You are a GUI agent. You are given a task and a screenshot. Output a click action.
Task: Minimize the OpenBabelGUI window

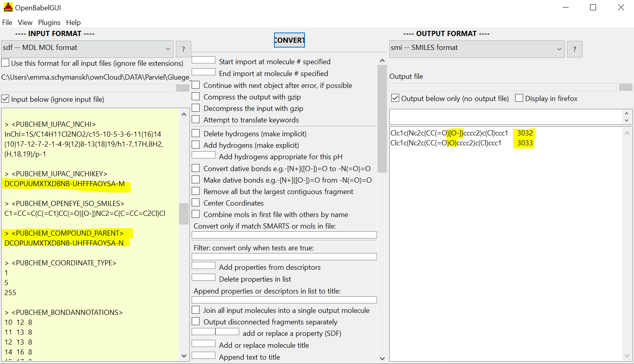pyautogui.click(x=565, y=8)
